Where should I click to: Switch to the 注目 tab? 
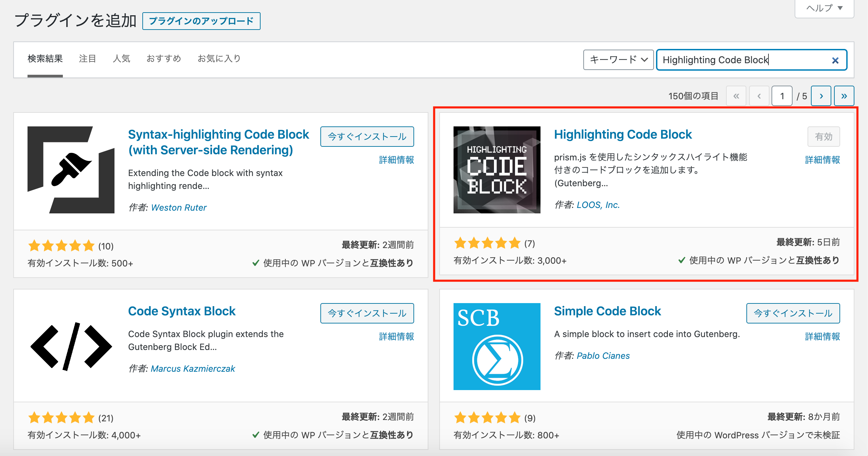[x=88, y=59]
